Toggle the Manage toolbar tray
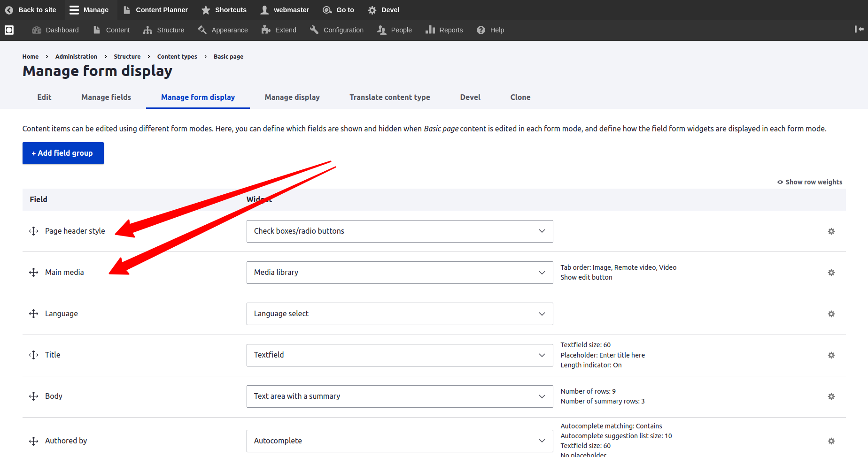Screen dimensions: 868x457 (89, 10)
